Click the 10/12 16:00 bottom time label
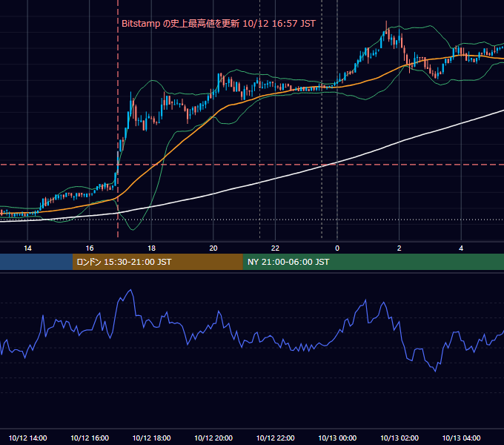Viewport: 504px width, 445px height. click(90, 438)
